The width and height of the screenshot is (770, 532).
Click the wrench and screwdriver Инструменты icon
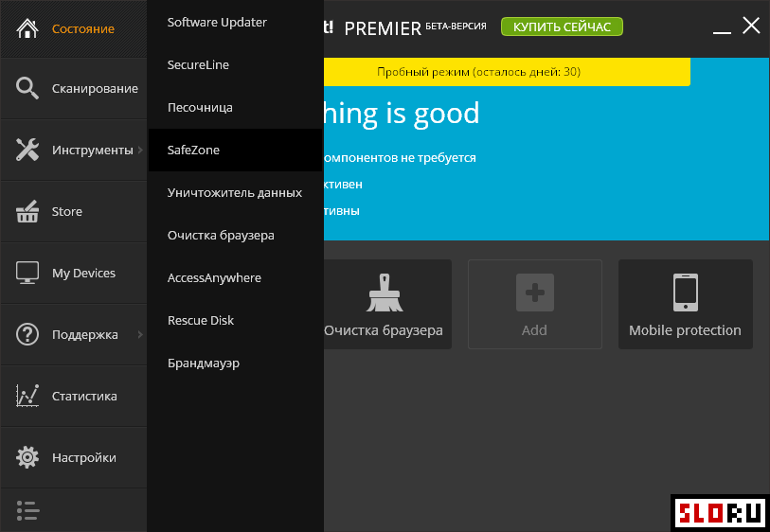click(x=27, y=150)
